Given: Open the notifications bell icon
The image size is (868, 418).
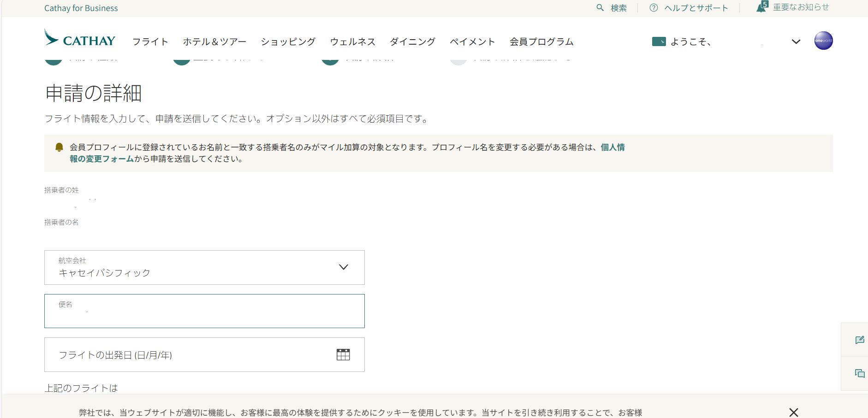Looking at the screenshot, I should point(761,7).
